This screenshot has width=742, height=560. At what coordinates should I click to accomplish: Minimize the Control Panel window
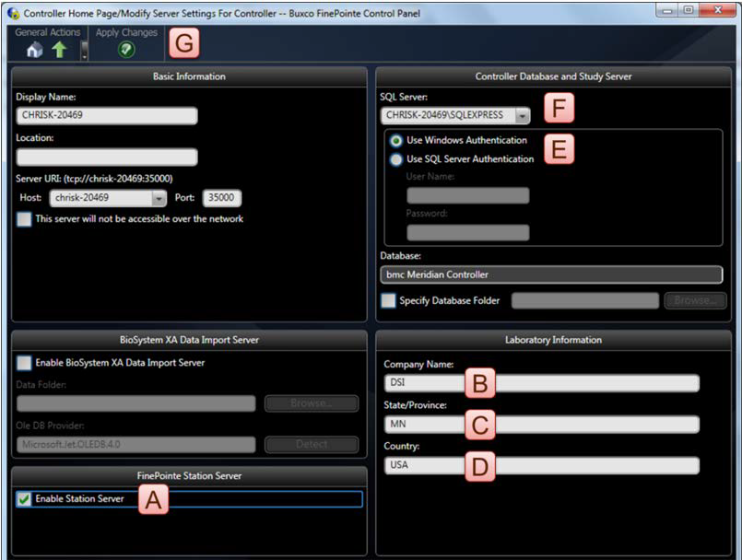[667, 10]
